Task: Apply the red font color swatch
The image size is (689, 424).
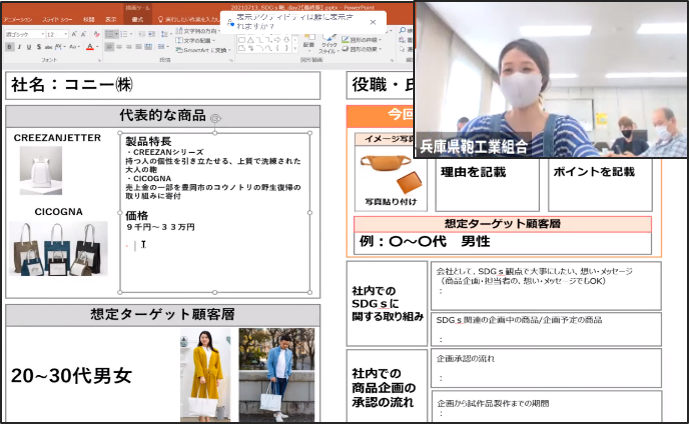Action: 89,46
